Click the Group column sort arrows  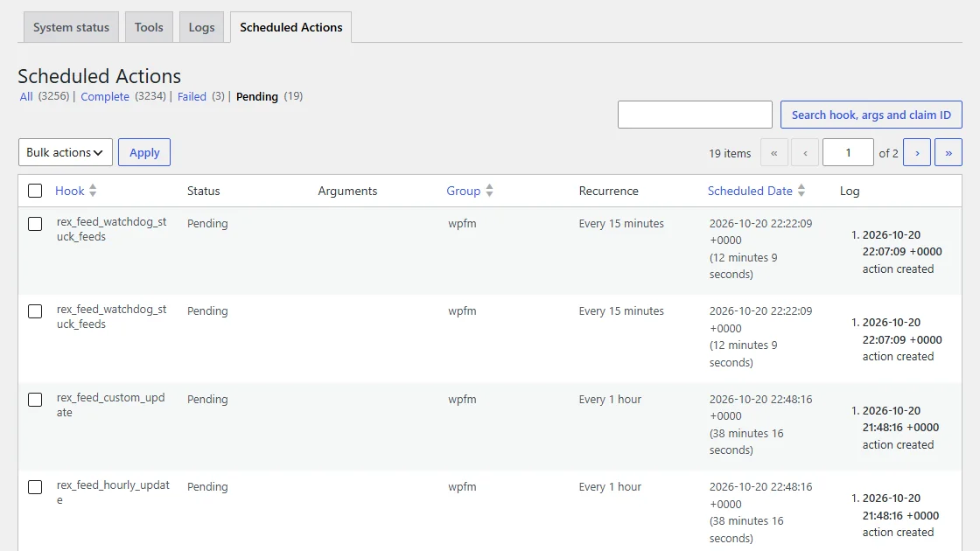[489, 191]
